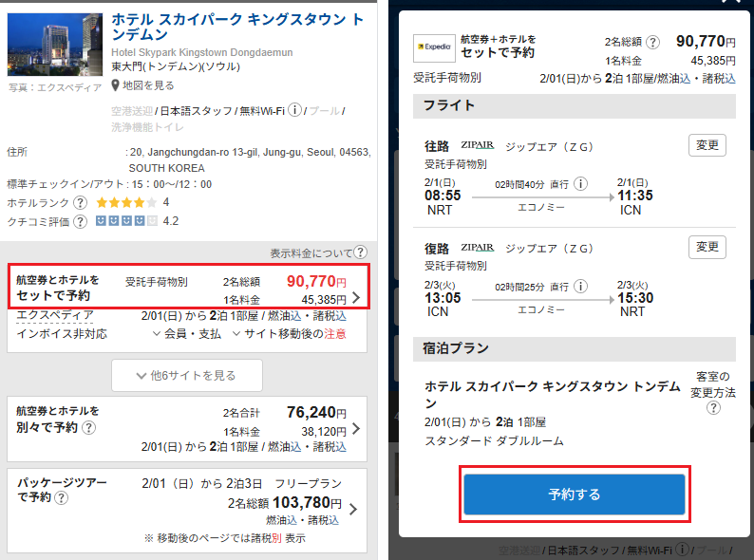This screenshot has height=560, width=754.
Task: Click the help icon beside クチコミ評価
Action: tap(80, 221)
